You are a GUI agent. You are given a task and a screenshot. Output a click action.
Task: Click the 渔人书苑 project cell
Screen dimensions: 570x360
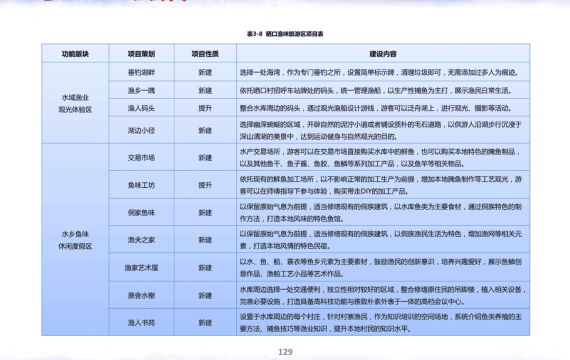pyautogui.click(x=141, y=323)
